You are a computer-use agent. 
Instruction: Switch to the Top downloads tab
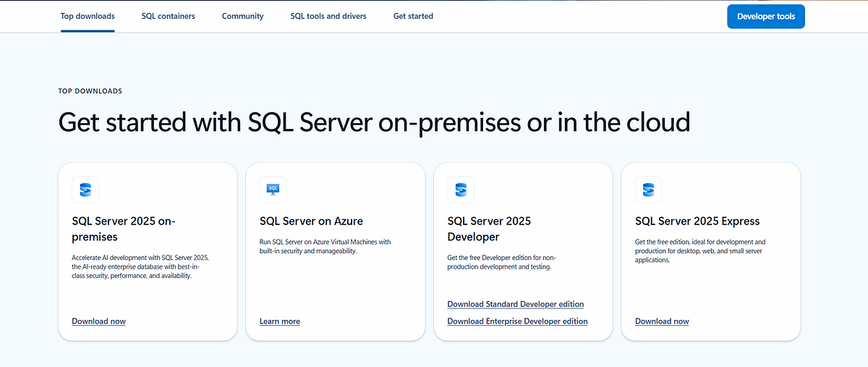[88, 16]
